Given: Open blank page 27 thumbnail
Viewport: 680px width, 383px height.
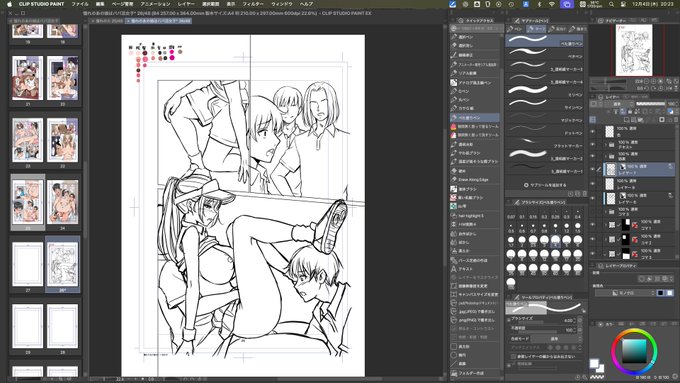Looking at the screenshot, I should point(27,265).
